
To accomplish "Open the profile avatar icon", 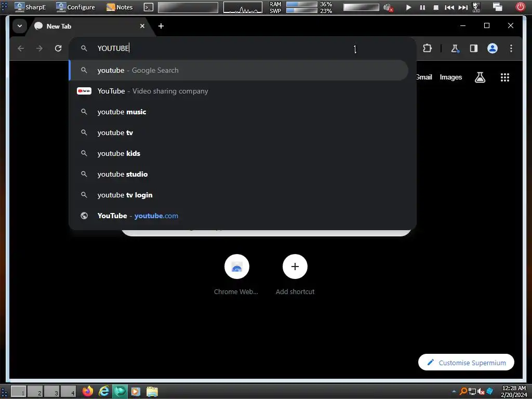I will click(493, 48).
